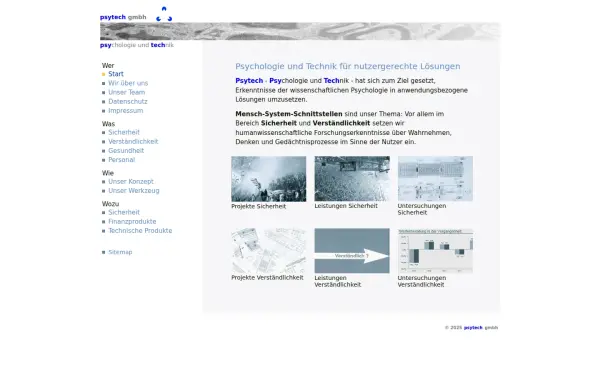Go to the Start menu item
The image size is (600, 375).
tap(116, 74)
